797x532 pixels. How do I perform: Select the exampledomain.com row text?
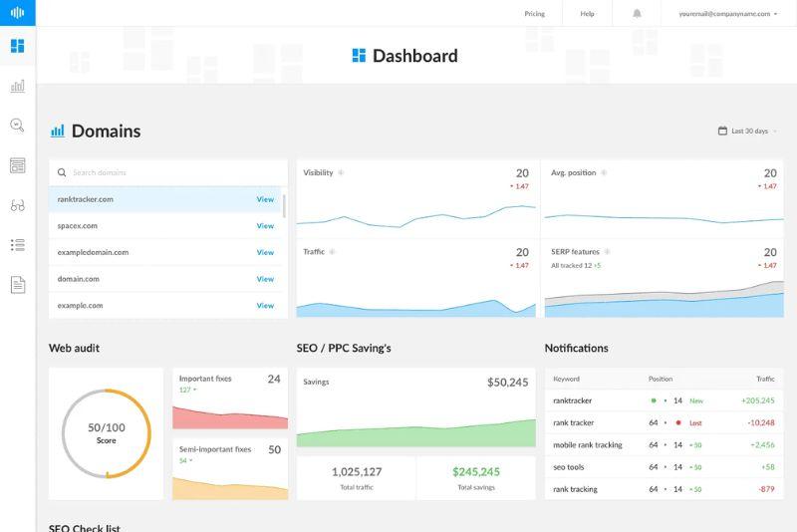93,252
